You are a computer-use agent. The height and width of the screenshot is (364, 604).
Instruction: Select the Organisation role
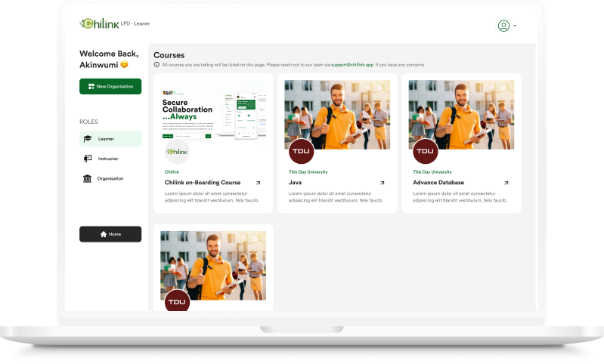pyautogui.click(x=110, y=178)
